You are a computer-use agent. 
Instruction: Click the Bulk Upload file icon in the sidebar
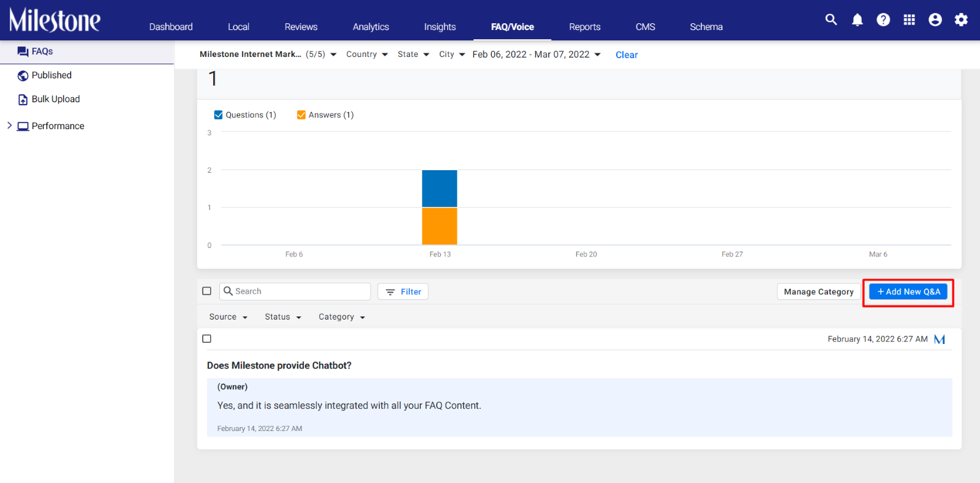coord(23,99)
